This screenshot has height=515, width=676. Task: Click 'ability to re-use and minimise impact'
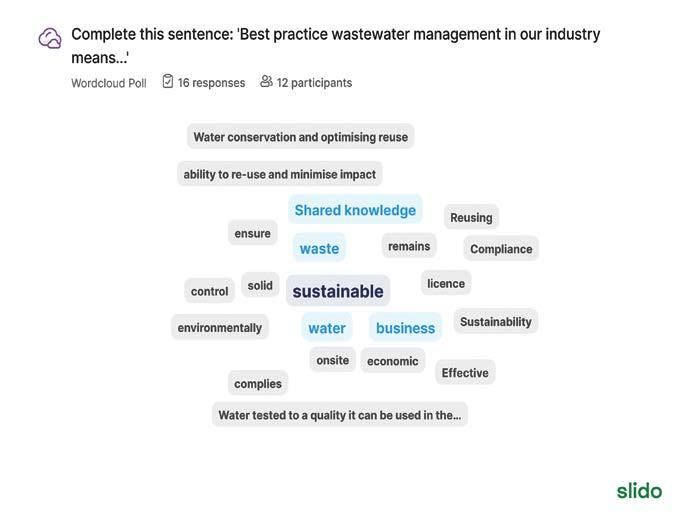(280, 174)
